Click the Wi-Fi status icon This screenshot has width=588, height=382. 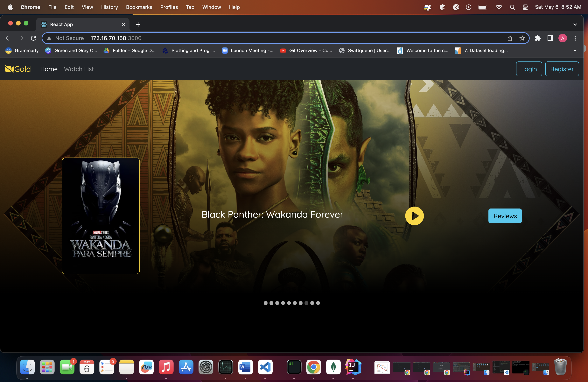click(x=499, y=7)
